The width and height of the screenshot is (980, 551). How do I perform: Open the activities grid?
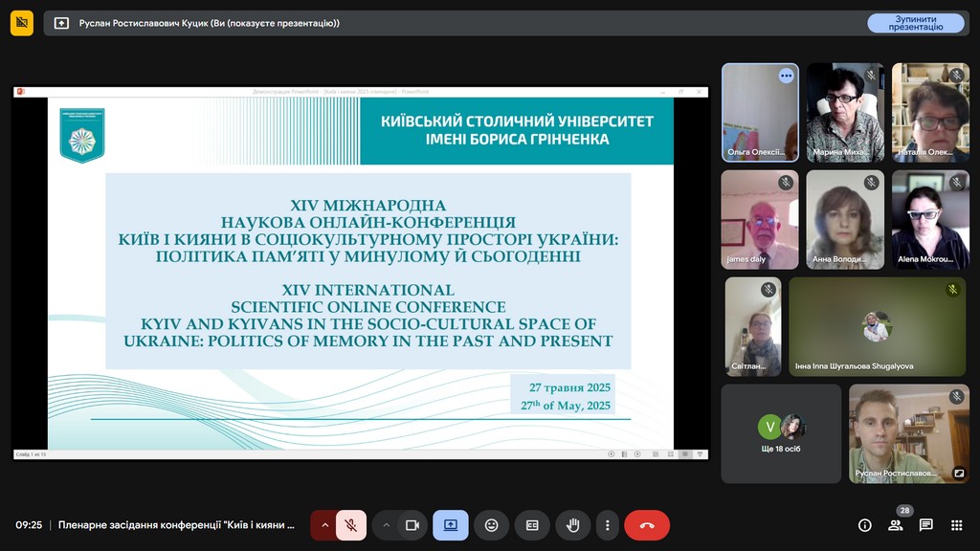coord(955,525)
